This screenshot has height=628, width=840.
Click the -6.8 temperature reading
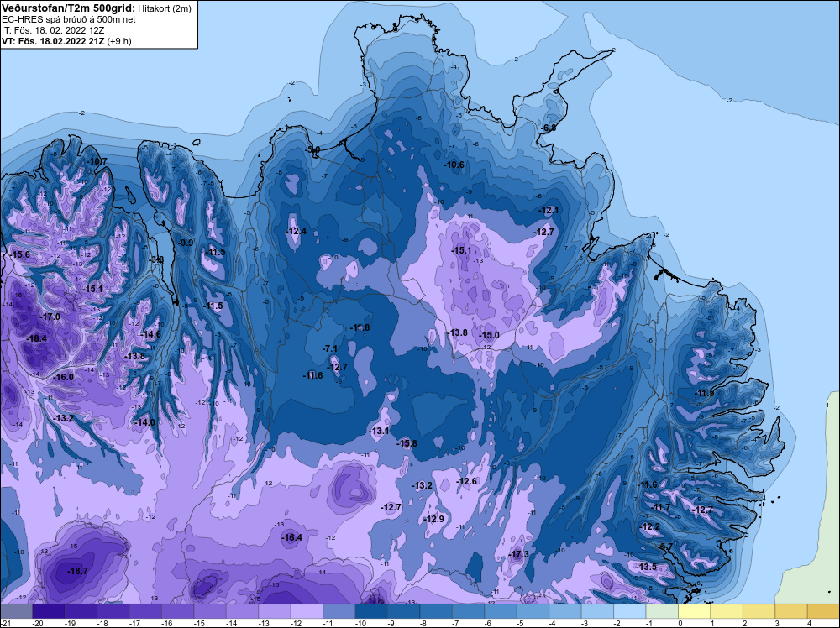549,128
